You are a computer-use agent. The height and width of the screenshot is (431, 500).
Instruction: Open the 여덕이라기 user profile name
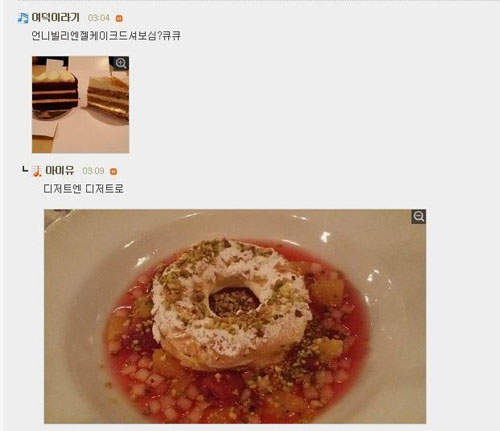coord(55,17)
